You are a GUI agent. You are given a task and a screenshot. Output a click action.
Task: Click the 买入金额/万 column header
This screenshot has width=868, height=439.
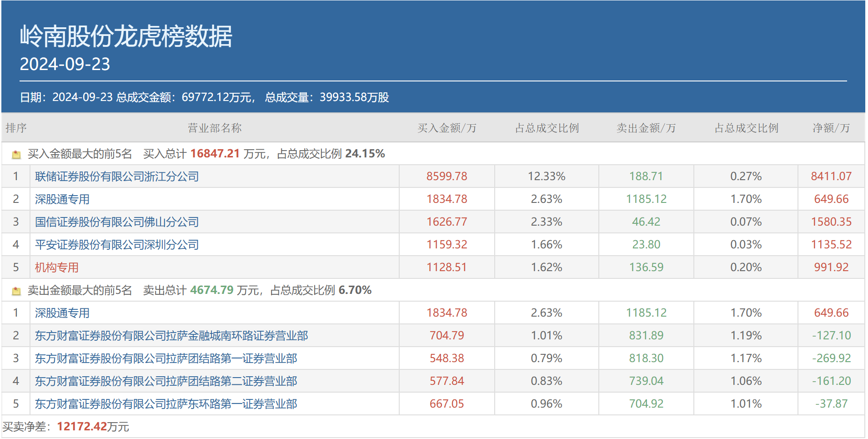tap(447, 128)
